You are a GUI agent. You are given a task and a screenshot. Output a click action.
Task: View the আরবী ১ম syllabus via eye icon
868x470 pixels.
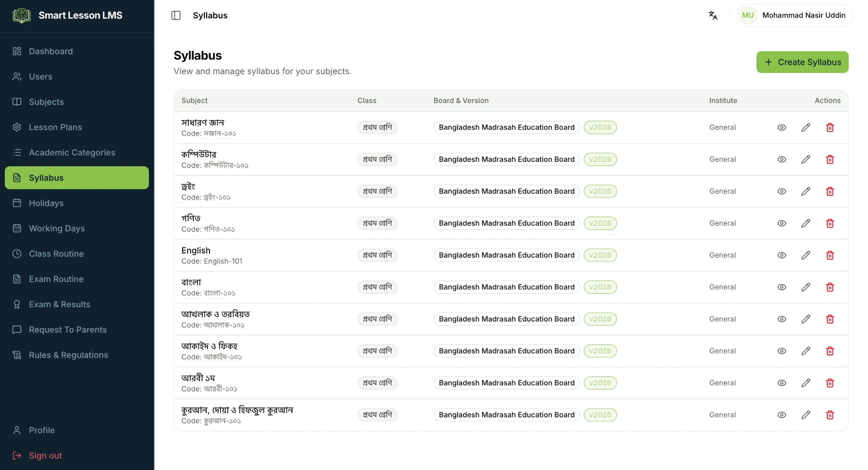[782, 383]
